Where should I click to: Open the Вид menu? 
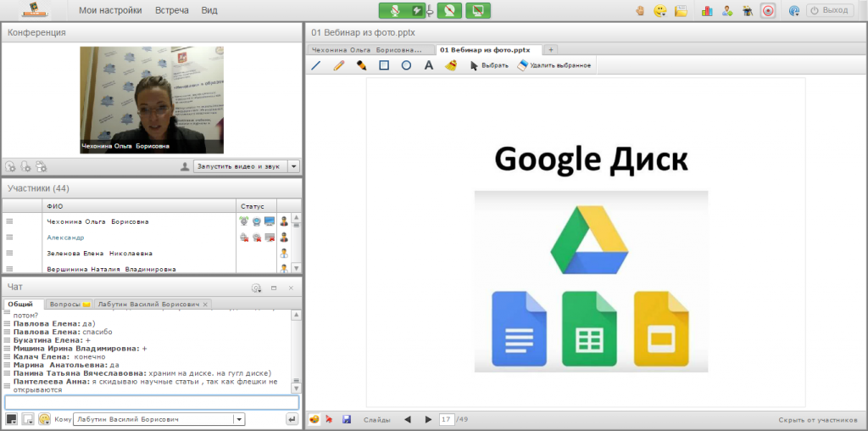(209, 10)
